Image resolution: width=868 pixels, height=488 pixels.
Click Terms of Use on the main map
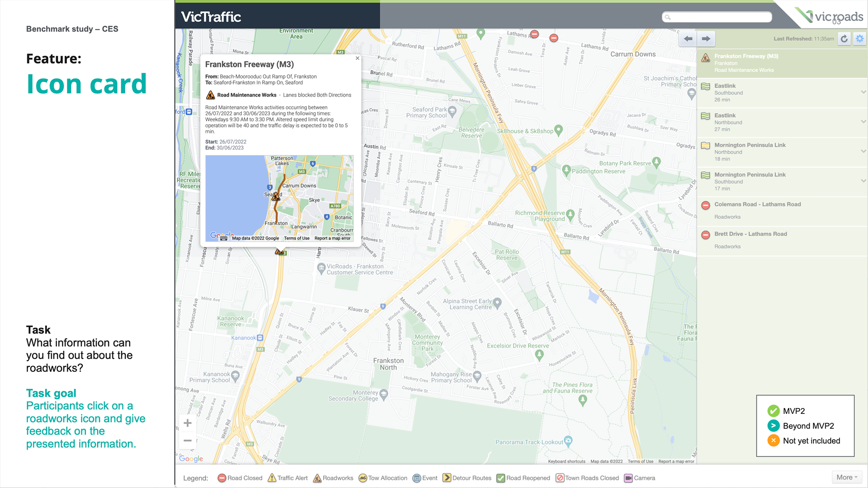(640, 461)
